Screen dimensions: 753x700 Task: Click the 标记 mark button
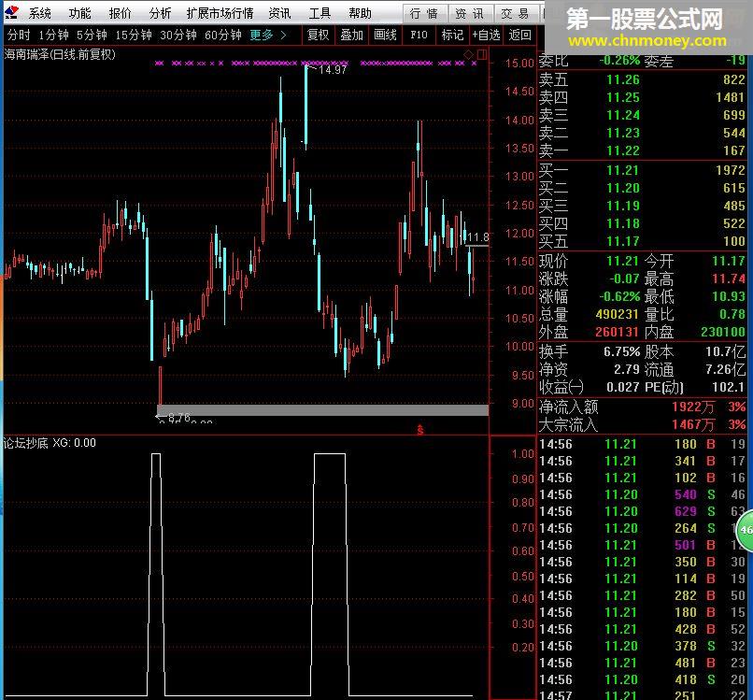click(452, 36)
